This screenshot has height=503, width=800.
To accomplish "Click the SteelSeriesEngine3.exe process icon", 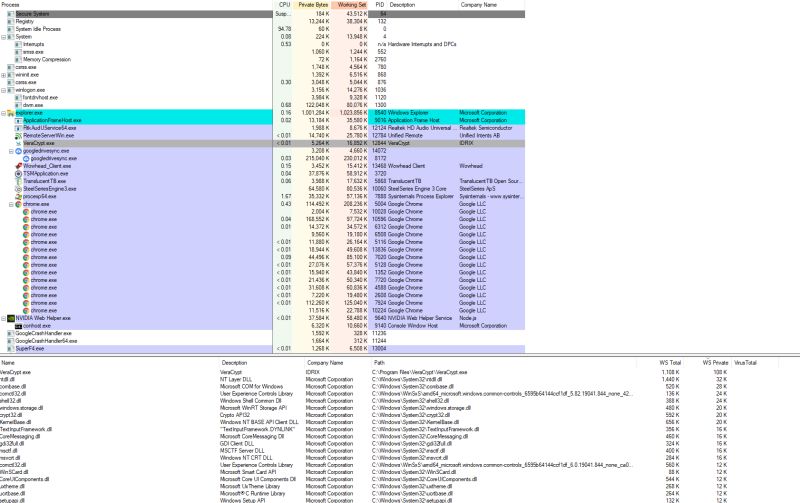I will 18,189.
